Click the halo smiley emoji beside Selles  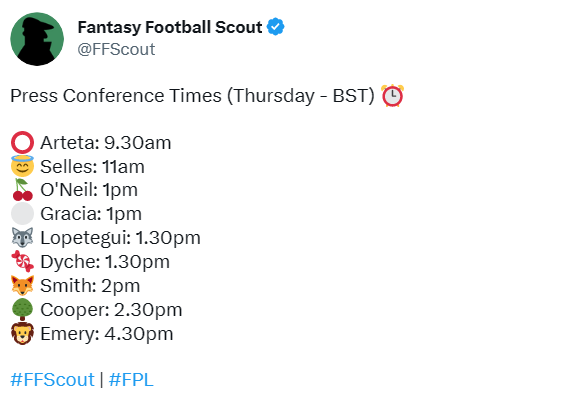coord(22,166)
